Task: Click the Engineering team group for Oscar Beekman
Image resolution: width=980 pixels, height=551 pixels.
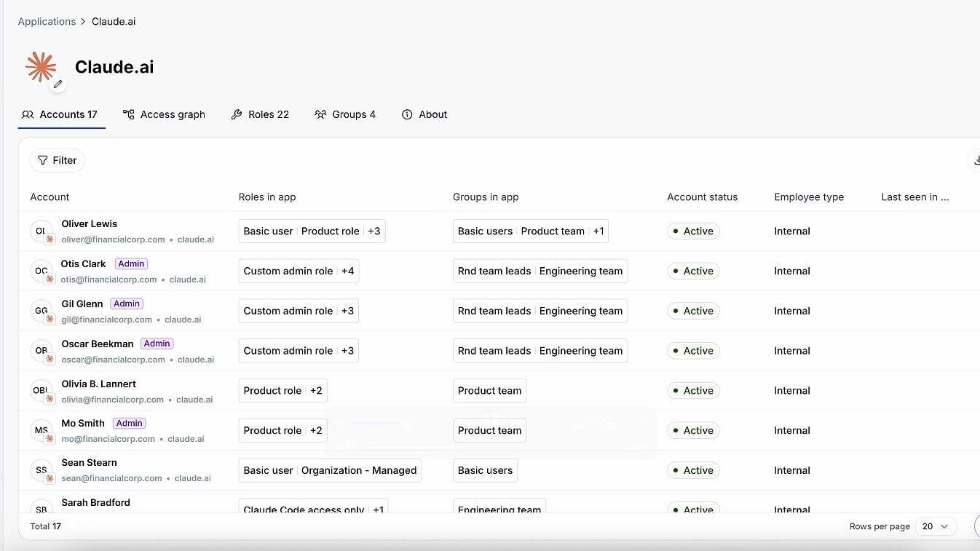Action: point(581,351)
